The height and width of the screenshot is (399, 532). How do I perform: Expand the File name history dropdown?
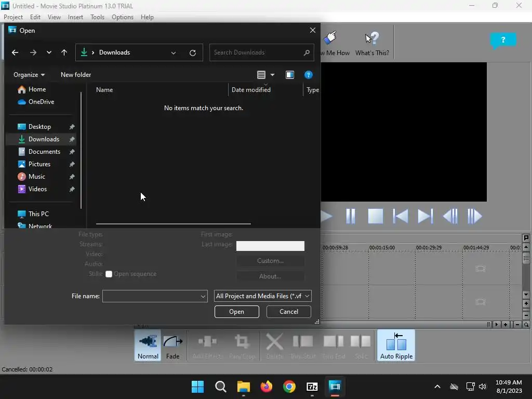click(203, 296)
